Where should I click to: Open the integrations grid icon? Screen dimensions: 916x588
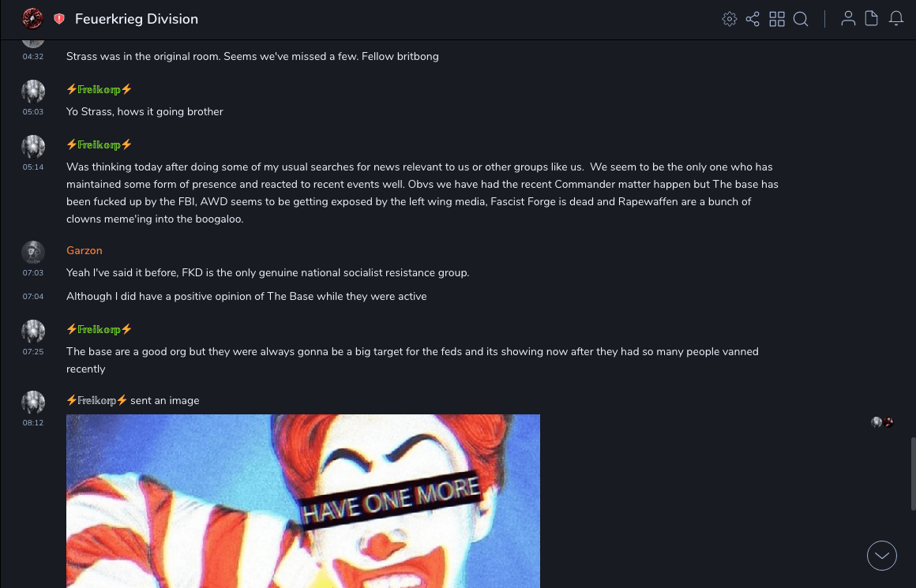point(777,19)
